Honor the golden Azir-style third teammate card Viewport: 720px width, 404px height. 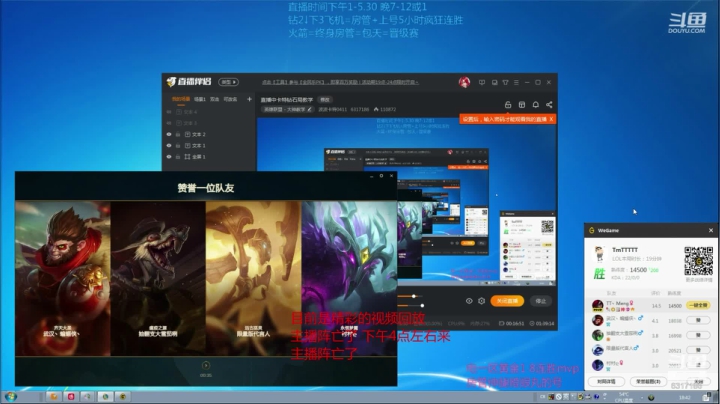coord(253,278)
